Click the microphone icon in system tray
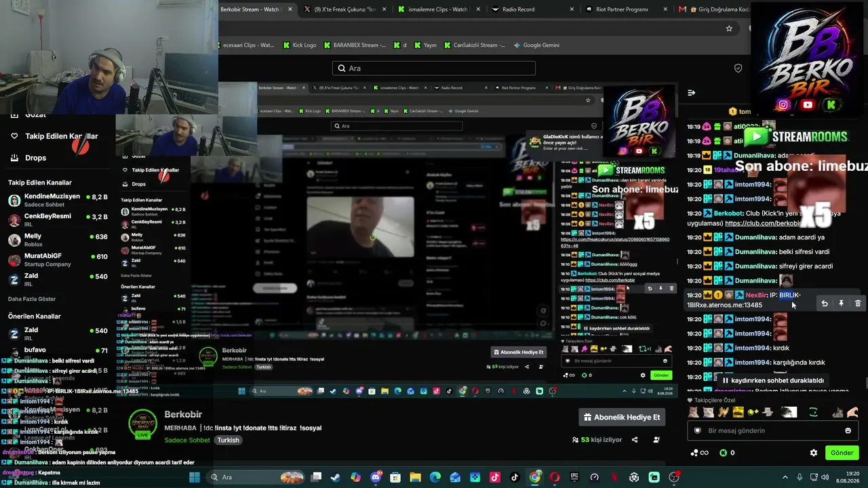Screen dimensions: 868x488 pyautogui.click(x=800, y=477)
